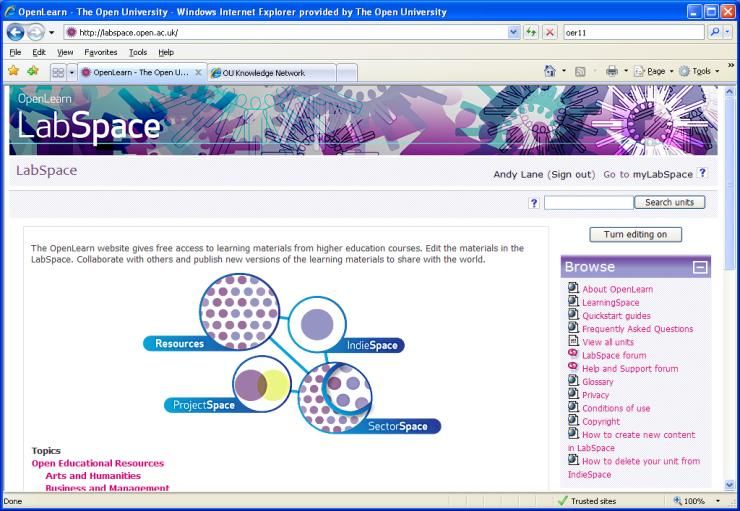Click the toolbar overflow chevron
The image size is (740, 511).
(731, 66)
